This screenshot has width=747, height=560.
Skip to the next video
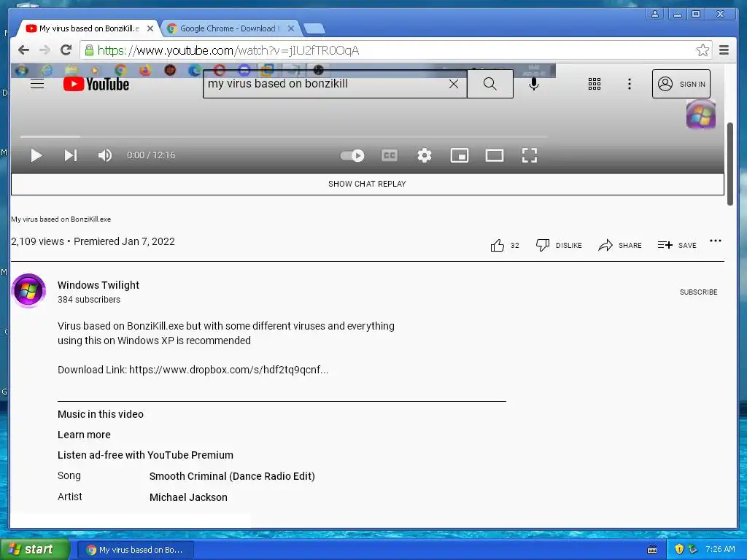coord(71,155)
